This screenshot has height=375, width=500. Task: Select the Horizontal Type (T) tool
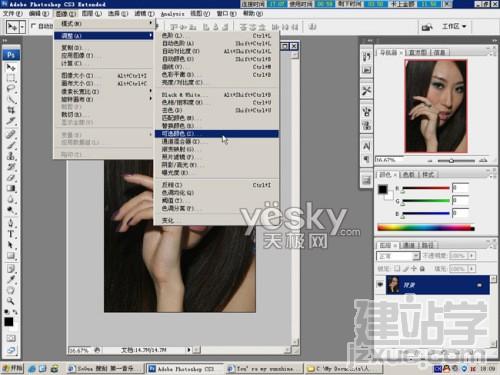[11, 234]
